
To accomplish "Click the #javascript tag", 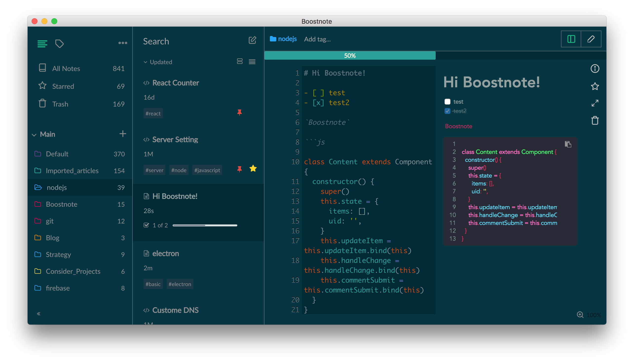I will pyautogui.click(x=207, y=170).
